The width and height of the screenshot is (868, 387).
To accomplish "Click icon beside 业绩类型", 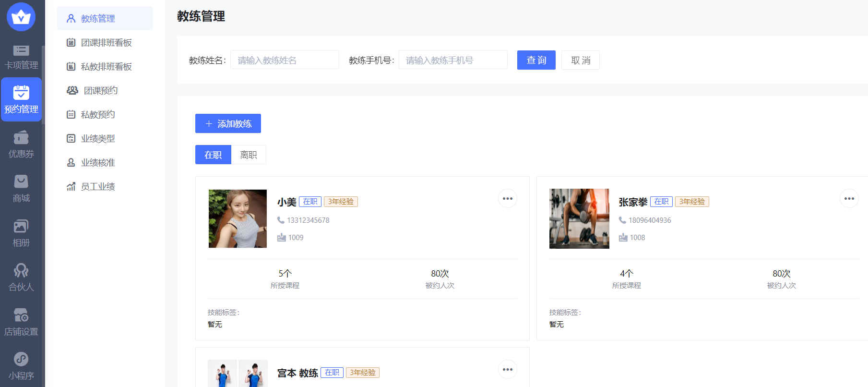I will pos(71,138).
